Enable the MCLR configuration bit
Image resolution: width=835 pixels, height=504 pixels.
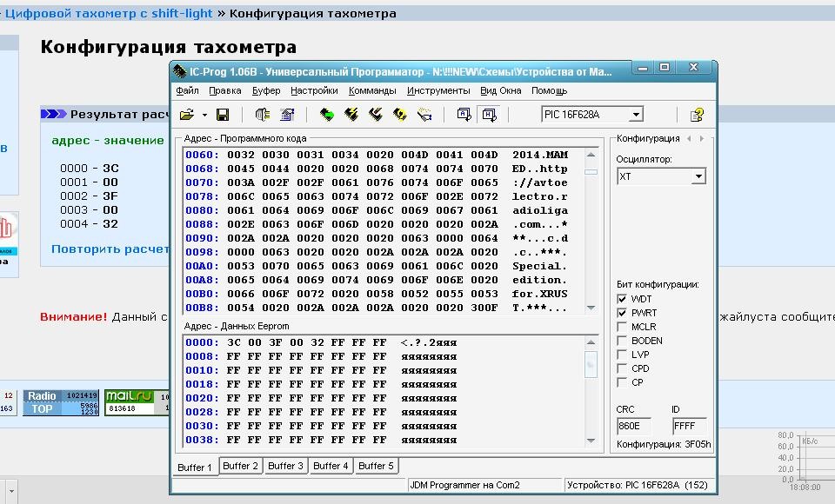621,327
